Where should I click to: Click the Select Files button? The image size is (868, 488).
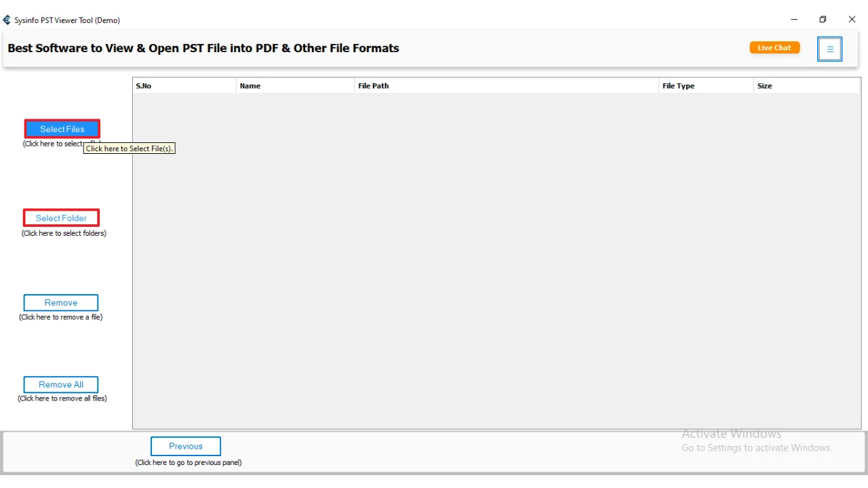(62, 129)
